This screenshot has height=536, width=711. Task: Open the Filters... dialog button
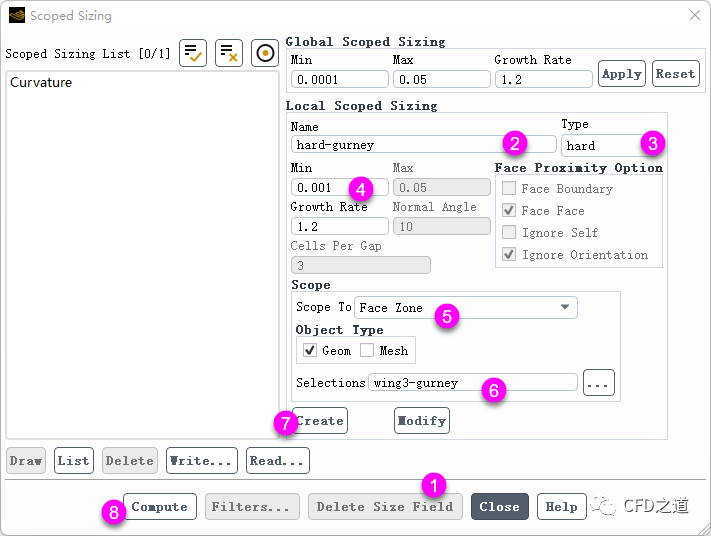(252, 506)
